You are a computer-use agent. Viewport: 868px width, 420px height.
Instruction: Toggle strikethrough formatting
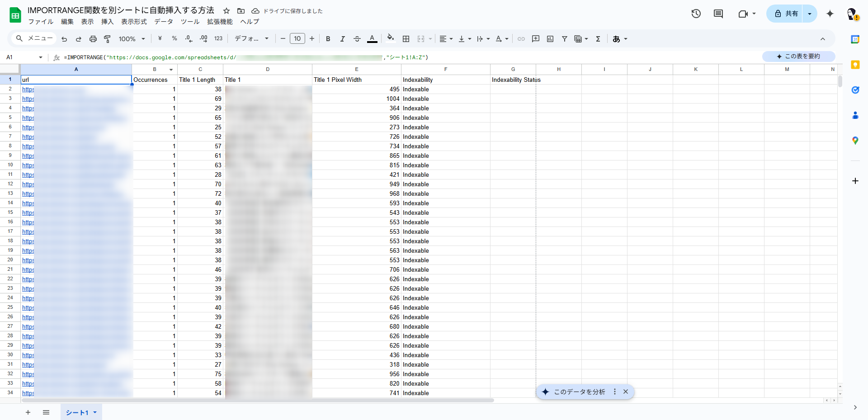tap(357, 39)
